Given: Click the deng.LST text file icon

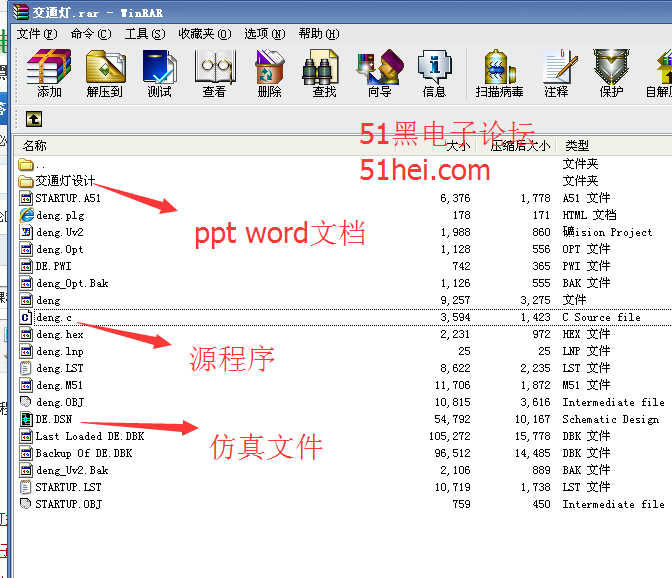Looking at the screenshot, I should [26, 368].
